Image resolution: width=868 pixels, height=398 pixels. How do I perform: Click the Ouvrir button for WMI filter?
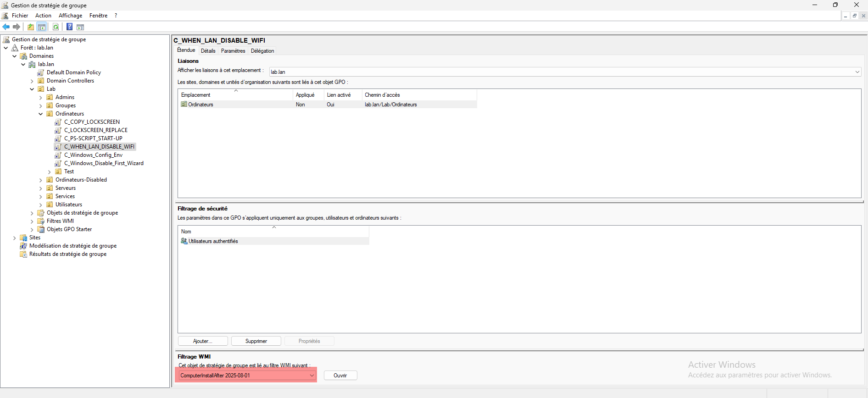[340, 376]
